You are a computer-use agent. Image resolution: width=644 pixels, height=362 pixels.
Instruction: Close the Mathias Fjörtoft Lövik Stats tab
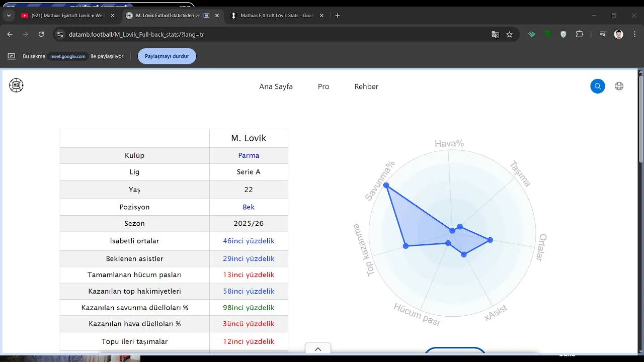pos(321,16)
